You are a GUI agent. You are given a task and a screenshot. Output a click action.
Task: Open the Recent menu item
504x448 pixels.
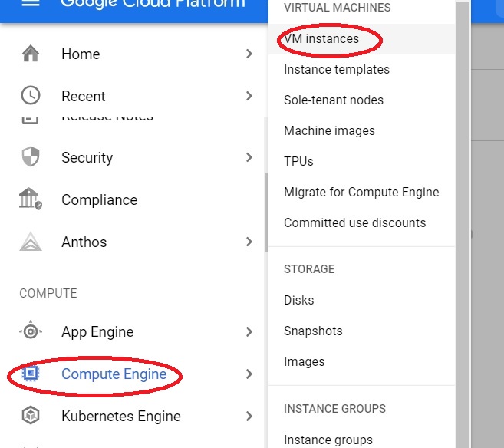point(84,96)
